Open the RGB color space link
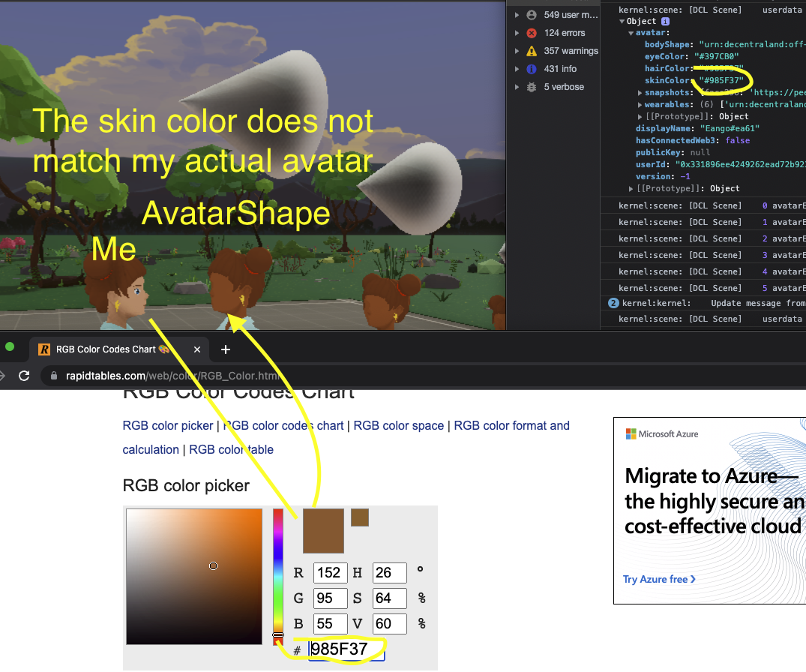806x672 pixels. 398,425
